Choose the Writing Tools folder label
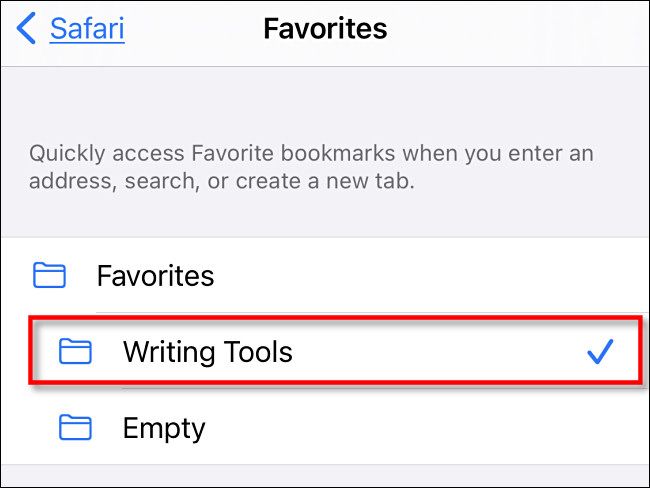 207,352
